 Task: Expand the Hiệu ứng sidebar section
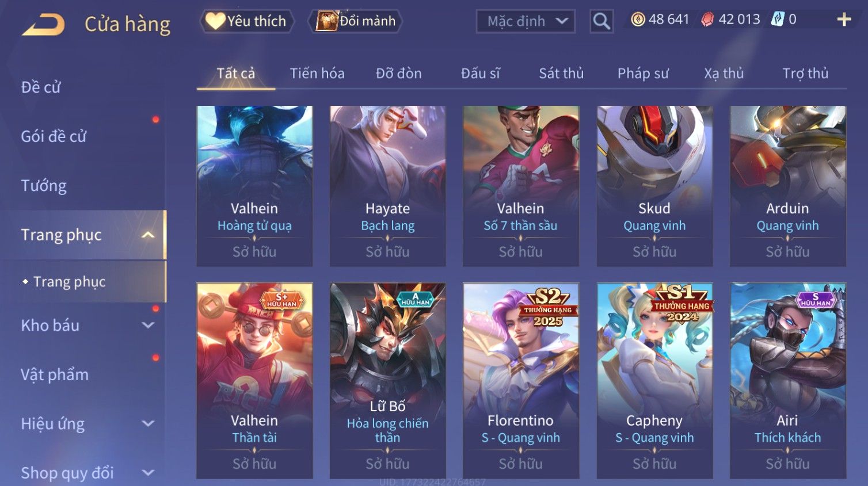(x=148, y=423)
